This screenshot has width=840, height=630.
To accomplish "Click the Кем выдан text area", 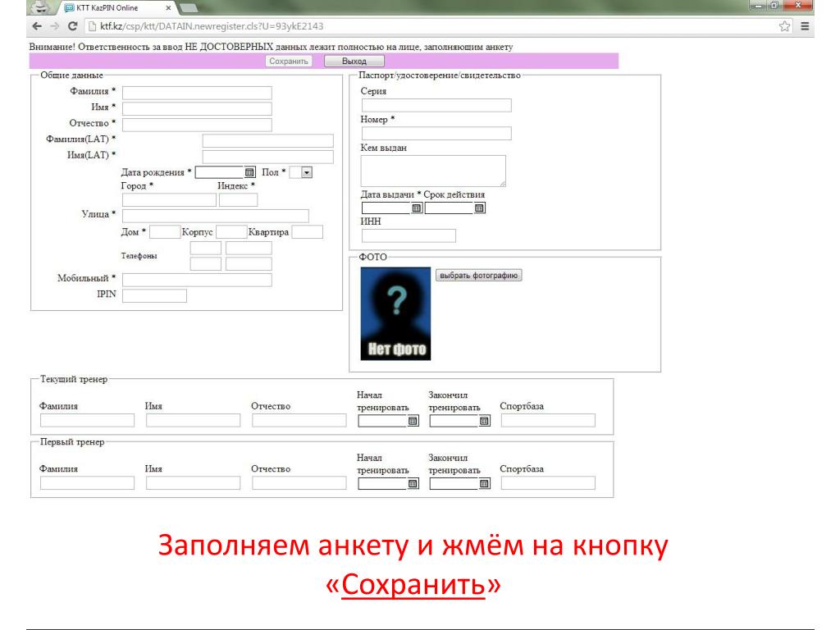I will (x=433, y=171).
